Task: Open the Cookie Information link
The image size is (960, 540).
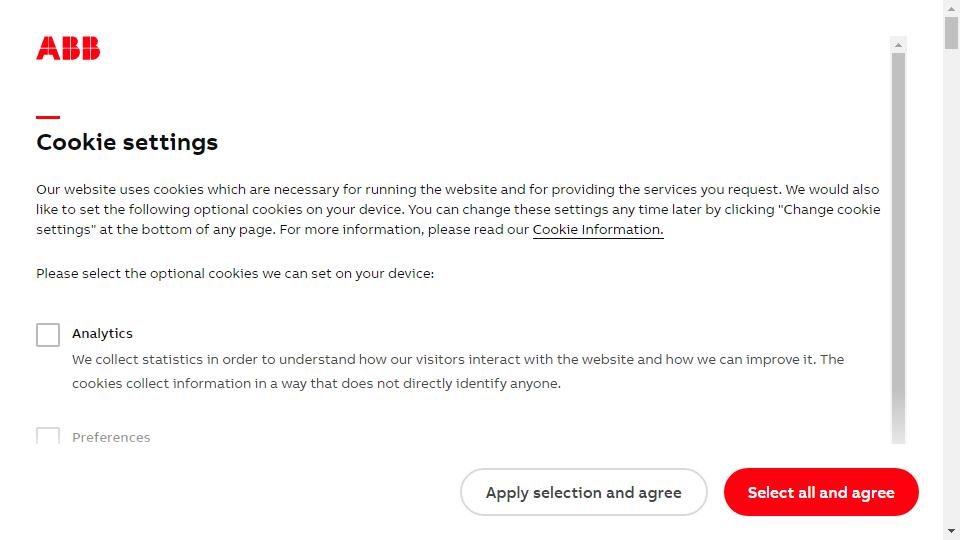Action: tap(598, 230)
